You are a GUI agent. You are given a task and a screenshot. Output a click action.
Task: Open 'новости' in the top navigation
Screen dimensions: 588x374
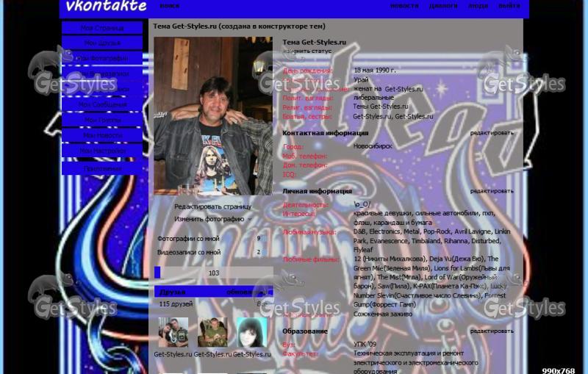[x=404, y=6]
